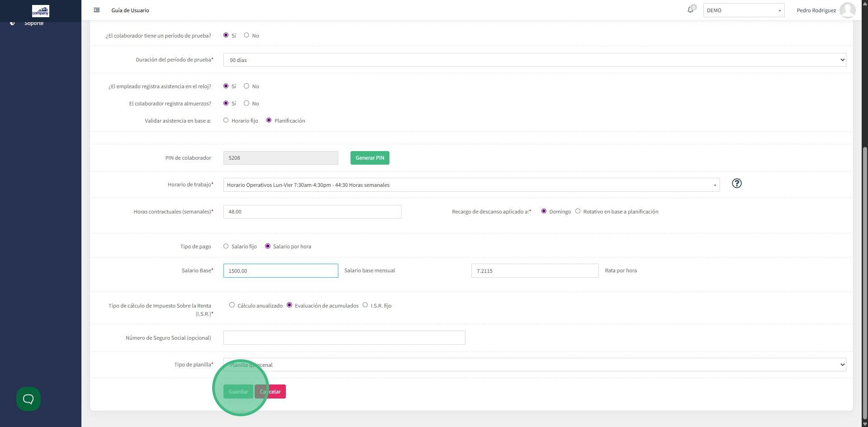Expand the Horario de trabajo dropdown
Image resolution: width=868 pixels, height=427 pixels.
pyautogui.click(x=471, y=185)
